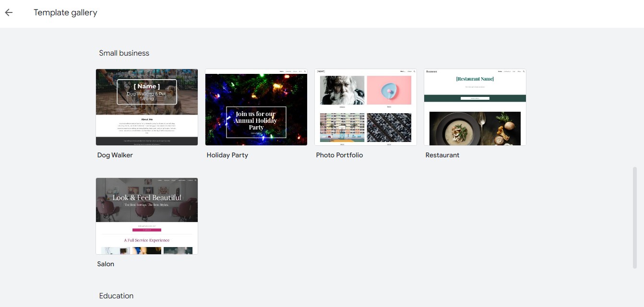Click the Restaurant label

pos(442,155)
